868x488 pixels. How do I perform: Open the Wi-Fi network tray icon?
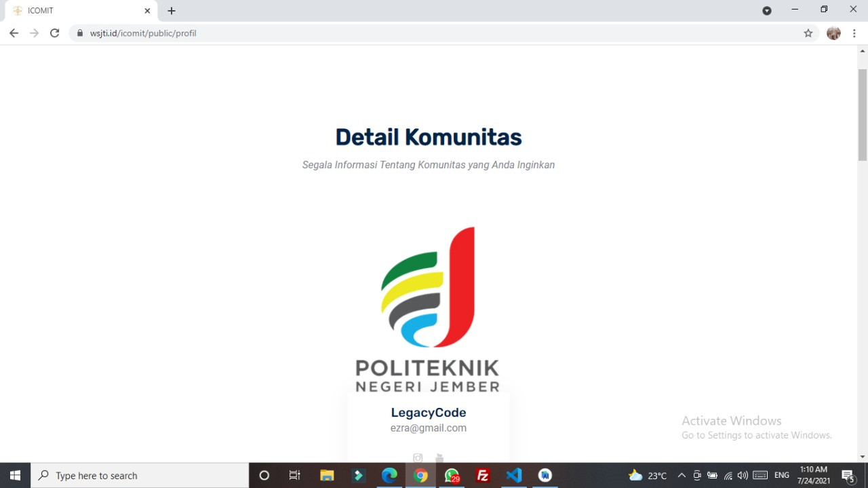728,475
